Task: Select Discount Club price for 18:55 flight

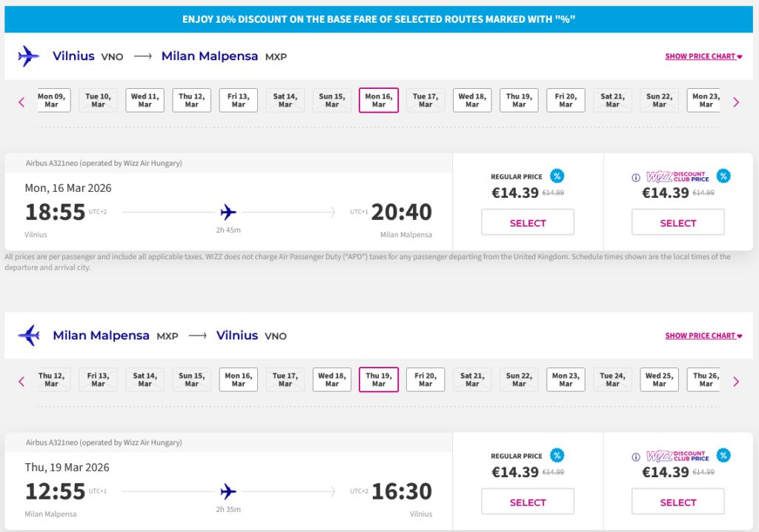Action: tap(678, 223)
